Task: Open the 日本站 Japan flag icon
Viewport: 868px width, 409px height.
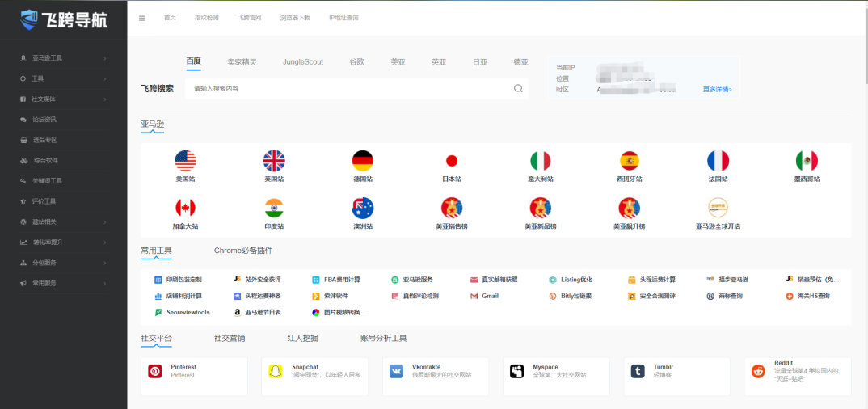Action: [x=452, y=161]
